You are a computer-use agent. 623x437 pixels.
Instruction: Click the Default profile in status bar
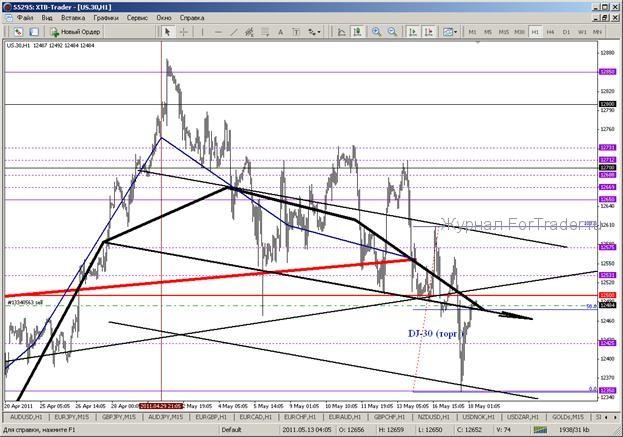(231, 430)
